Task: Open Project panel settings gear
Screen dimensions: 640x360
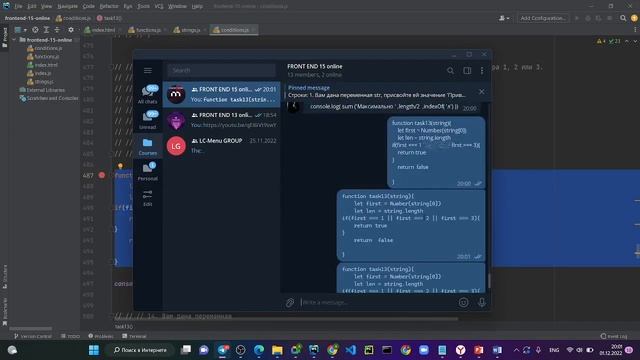Action: click(x=71, y=30)
